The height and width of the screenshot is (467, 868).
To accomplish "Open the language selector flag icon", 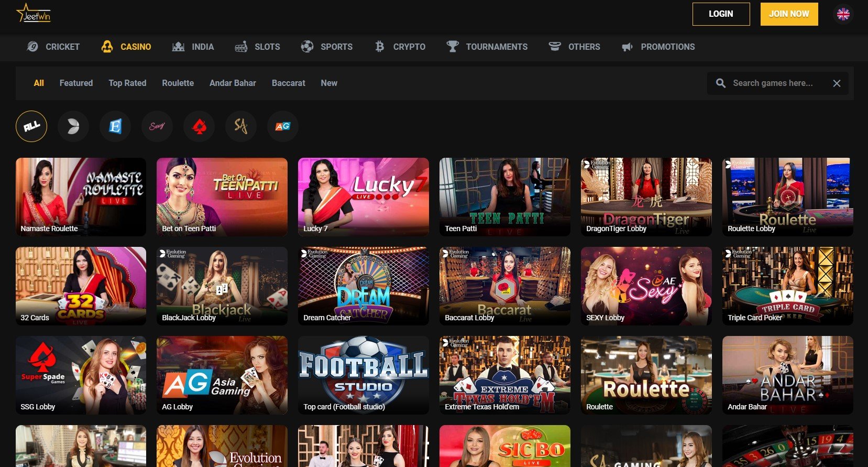I will (843, 14).
